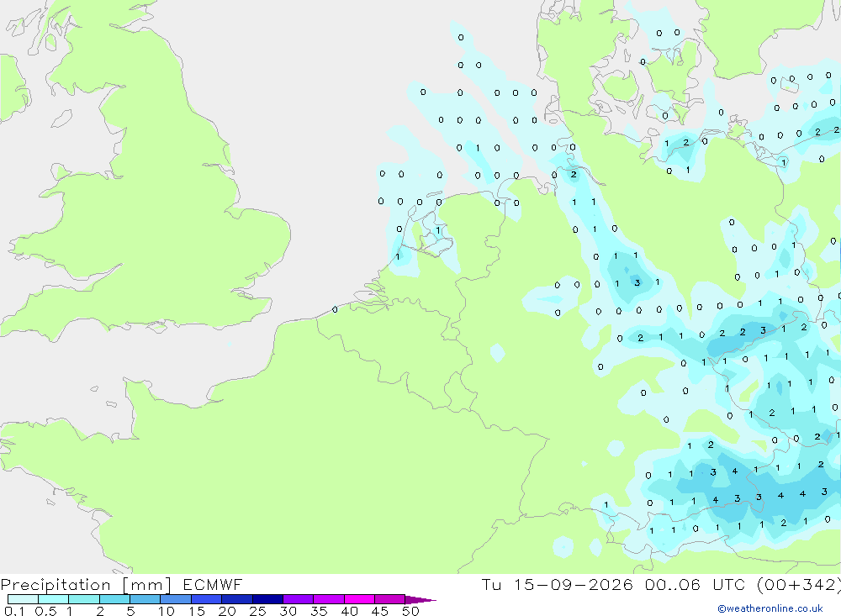Image resolution: width=841 pixels, height=616 pixels.
Task: Click the purple arrow above-50 legend tip
Action: click(x=420, y=599)
